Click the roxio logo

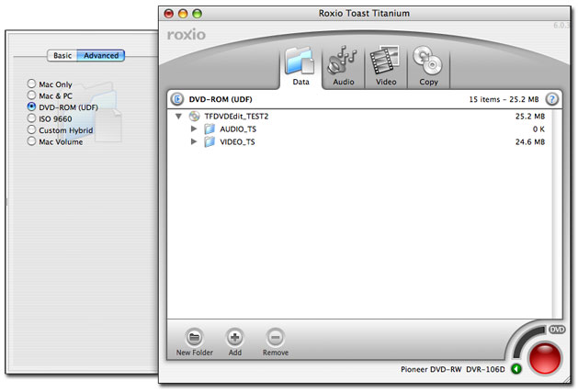click(x=187, y=35)
